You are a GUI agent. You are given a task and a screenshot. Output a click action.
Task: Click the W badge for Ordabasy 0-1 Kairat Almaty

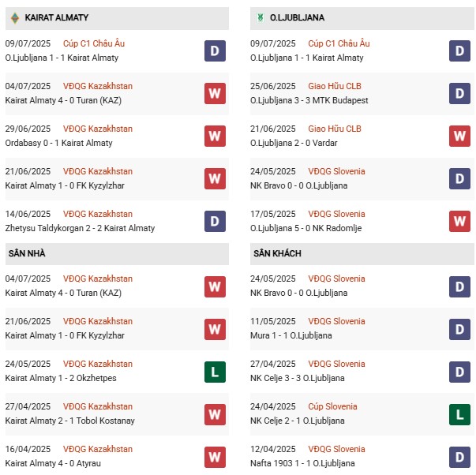coord(215,136)
